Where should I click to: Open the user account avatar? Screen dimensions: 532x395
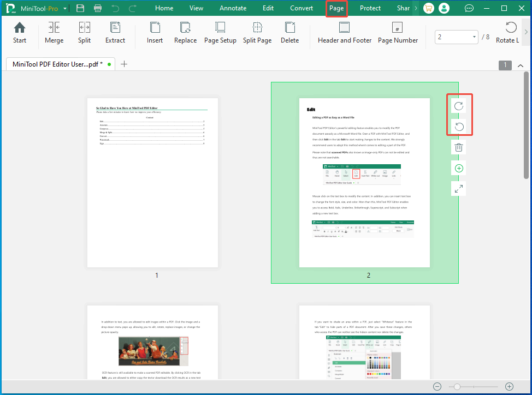(x=444, y=8)
